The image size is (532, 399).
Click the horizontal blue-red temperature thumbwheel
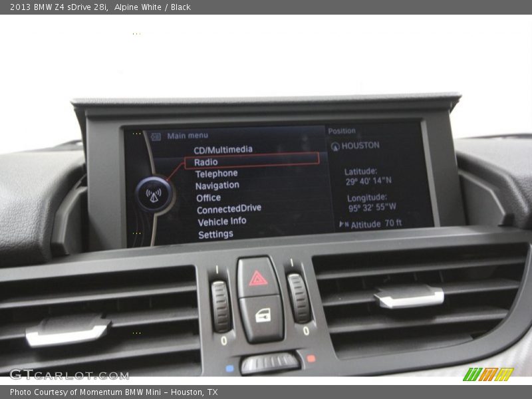[270, 362]
